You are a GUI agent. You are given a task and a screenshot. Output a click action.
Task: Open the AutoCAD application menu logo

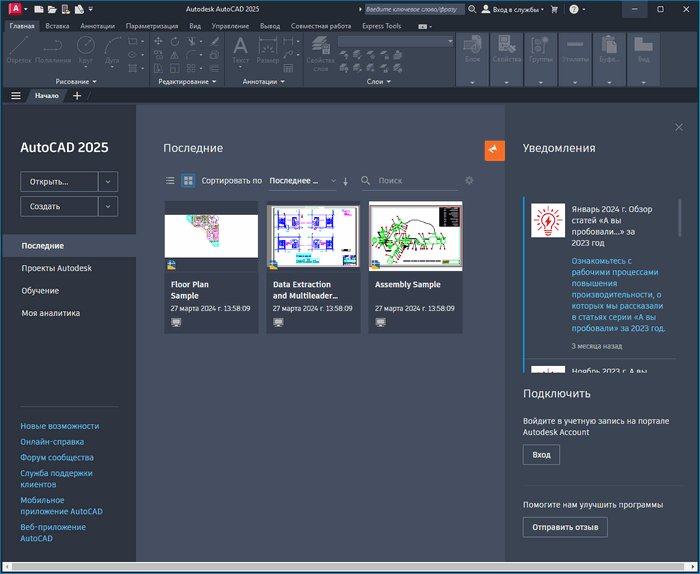point(16,9)
